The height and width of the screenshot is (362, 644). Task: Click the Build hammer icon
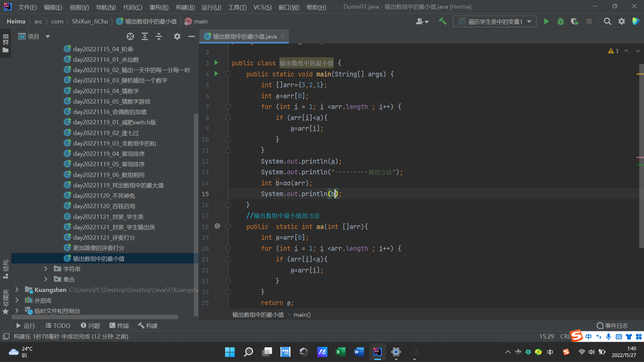tap(442, 21)
